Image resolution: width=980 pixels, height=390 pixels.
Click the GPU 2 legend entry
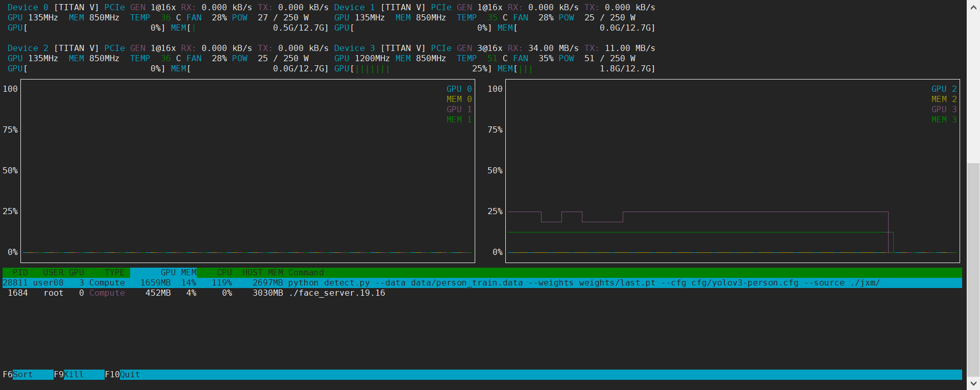point(944,89)
